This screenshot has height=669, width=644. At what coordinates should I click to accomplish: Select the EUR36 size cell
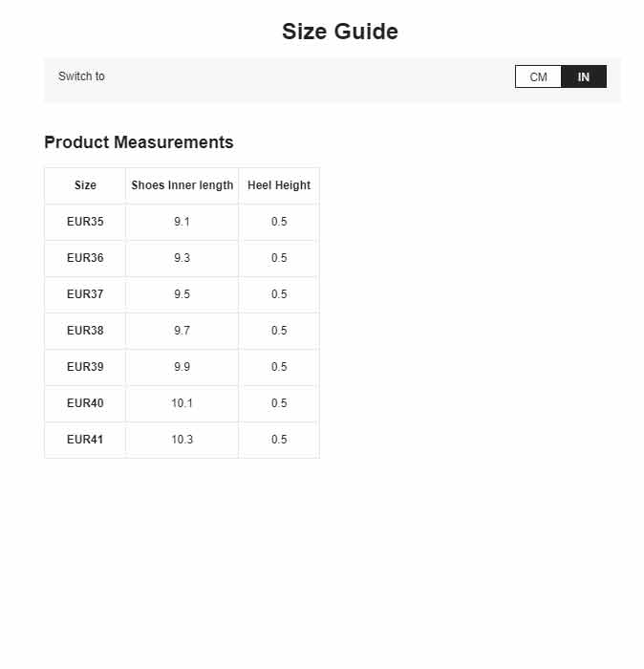(x=85, y=258)
